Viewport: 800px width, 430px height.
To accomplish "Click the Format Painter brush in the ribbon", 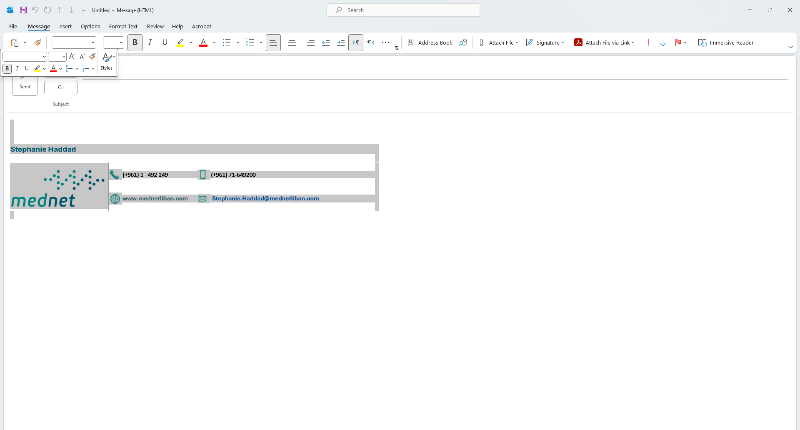I will pyautogui.click(x=38, y=43).
